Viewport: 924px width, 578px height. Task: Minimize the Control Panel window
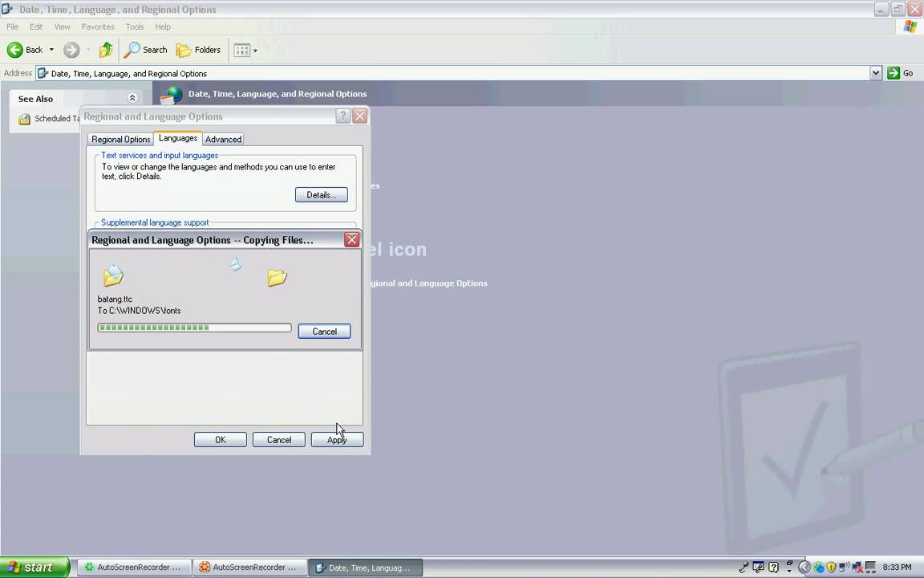pos(881,9)
